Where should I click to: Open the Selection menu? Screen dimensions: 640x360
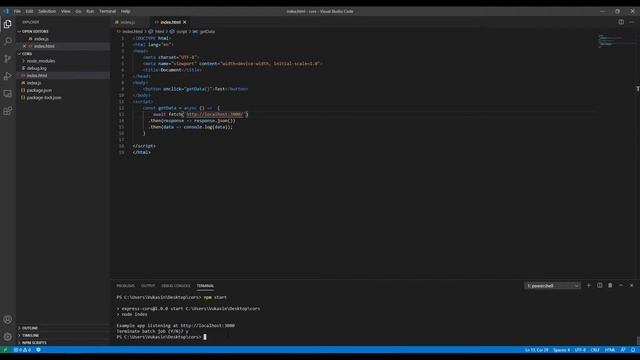pyautogui.click(x=47, y=11)
